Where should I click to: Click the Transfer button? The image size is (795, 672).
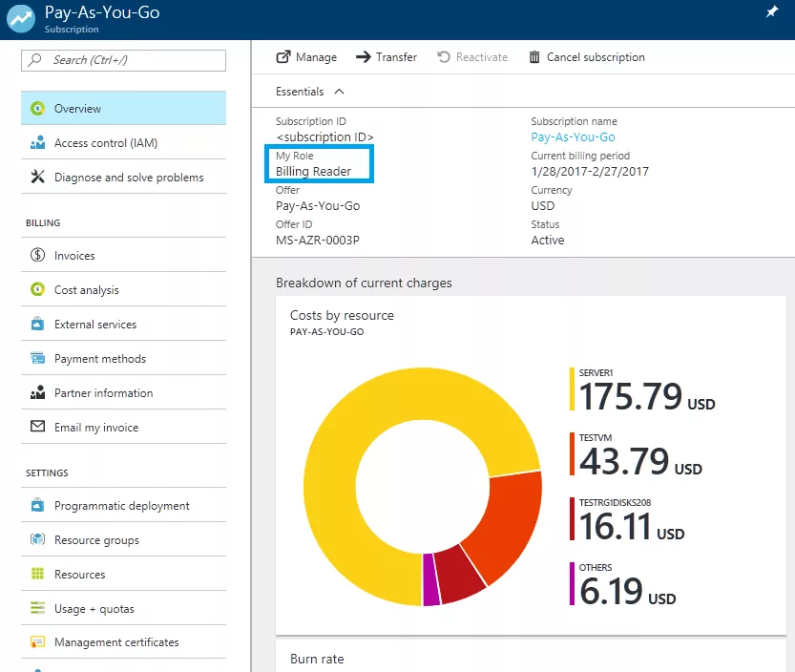tap(387, 57)
